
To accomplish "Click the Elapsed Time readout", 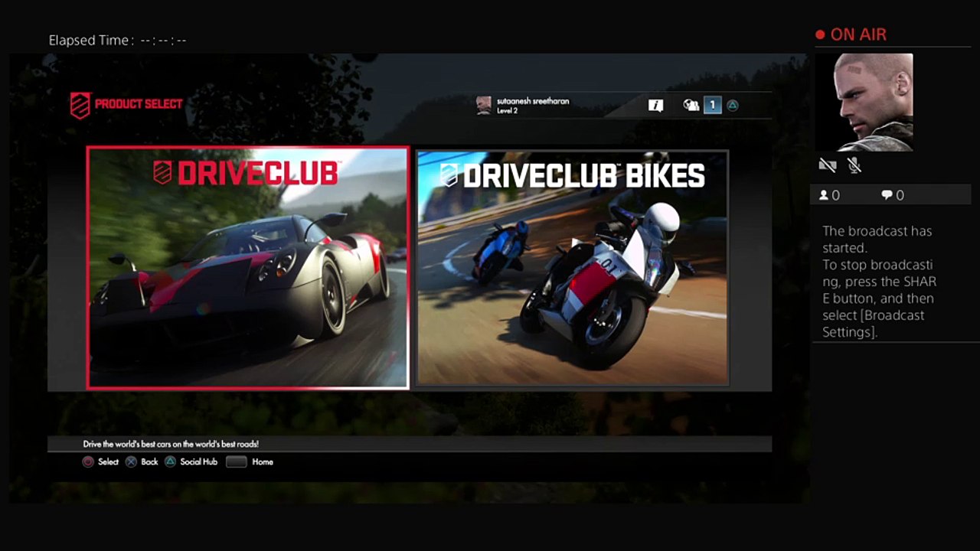I will tap(117, 41).
